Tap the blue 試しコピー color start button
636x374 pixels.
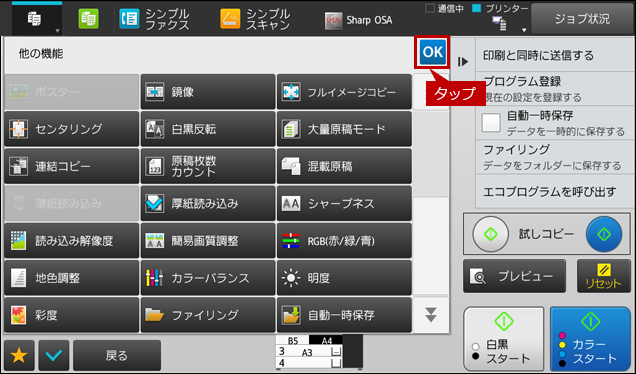click(604, 234)
